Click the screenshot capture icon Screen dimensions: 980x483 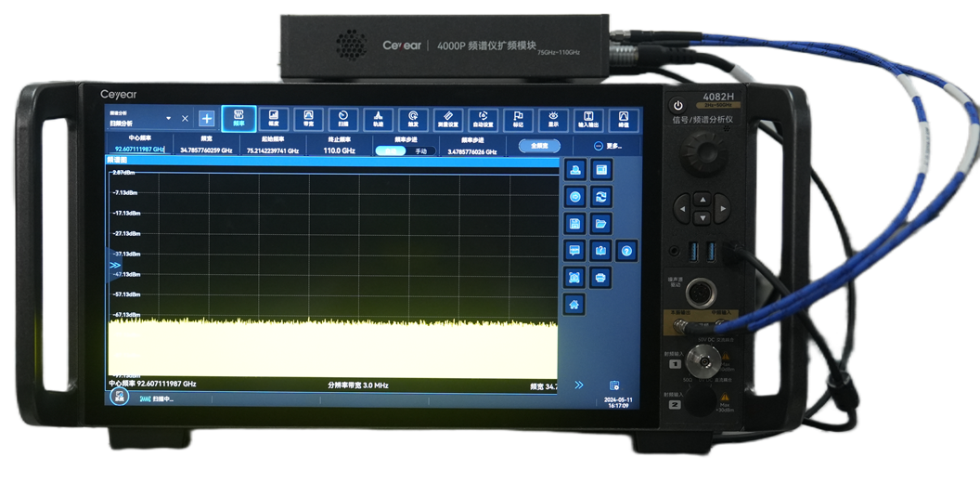point(574,277)
